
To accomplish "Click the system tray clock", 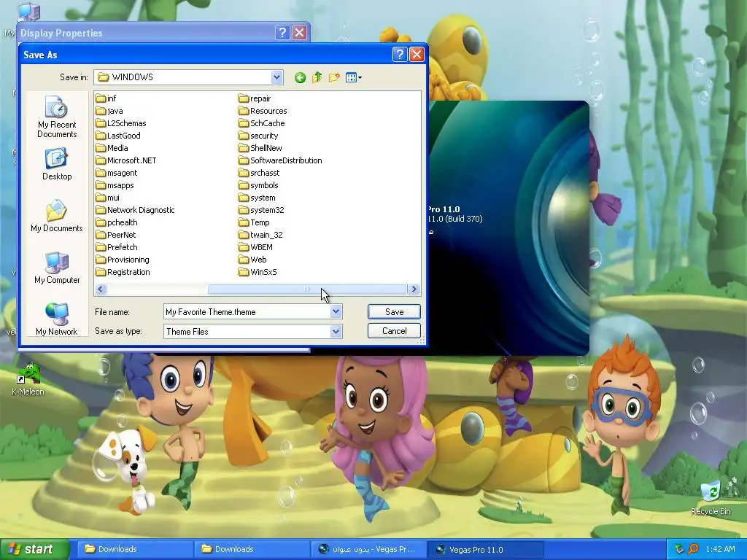I will pyautogui.click(x=720, y=549).
